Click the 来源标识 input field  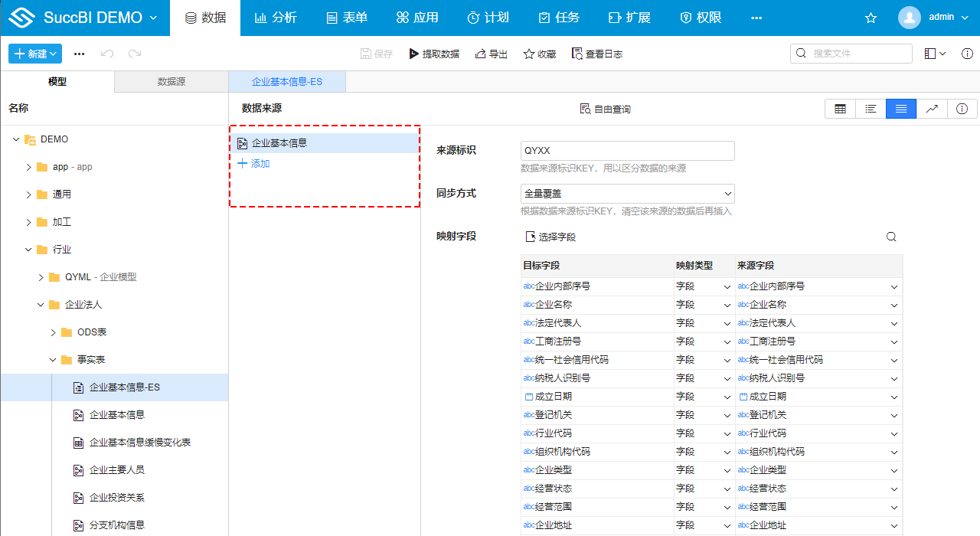(627, 151)
